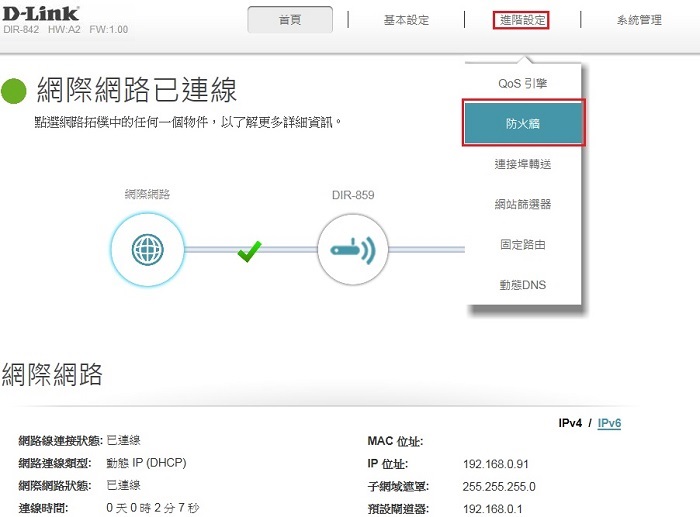Open the 系統管理 menu
The width and height of the screenshot is (700, 517).
(x=639, y=20)
